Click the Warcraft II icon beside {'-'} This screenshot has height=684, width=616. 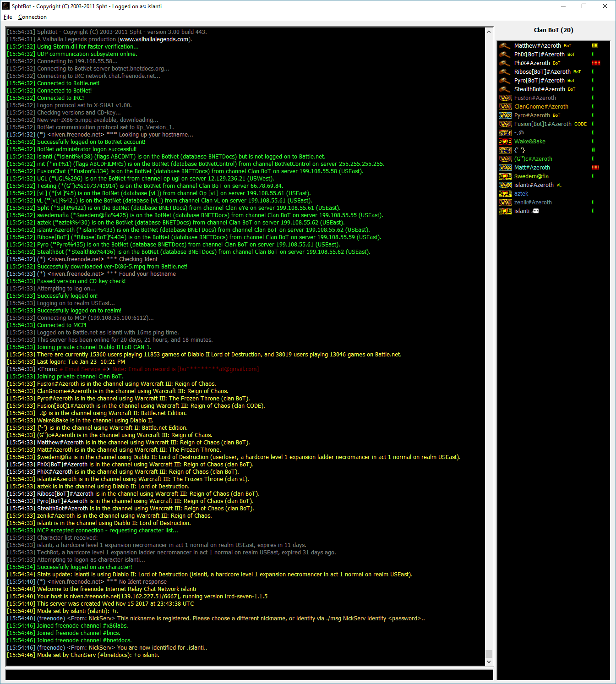click(505, 150)
